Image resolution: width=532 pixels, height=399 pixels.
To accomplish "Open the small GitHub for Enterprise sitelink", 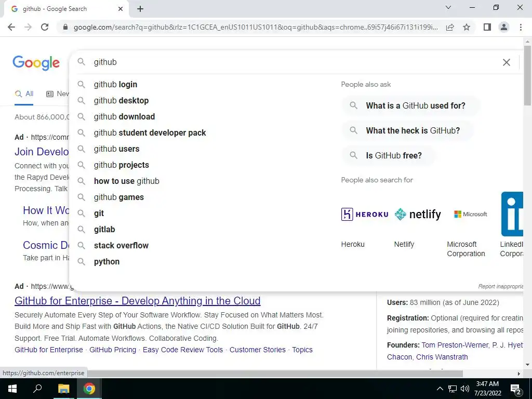I will (x=48, y=350).
